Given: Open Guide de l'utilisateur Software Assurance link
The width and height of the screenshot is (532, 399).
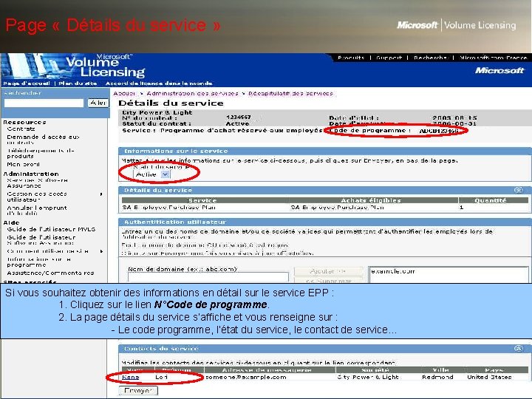Looking at the screenshot, I should 41,240.
